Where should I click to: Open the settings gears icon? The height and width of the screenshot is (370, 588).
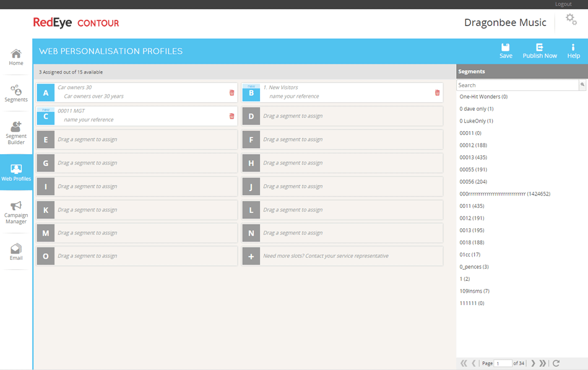[571, 20]
